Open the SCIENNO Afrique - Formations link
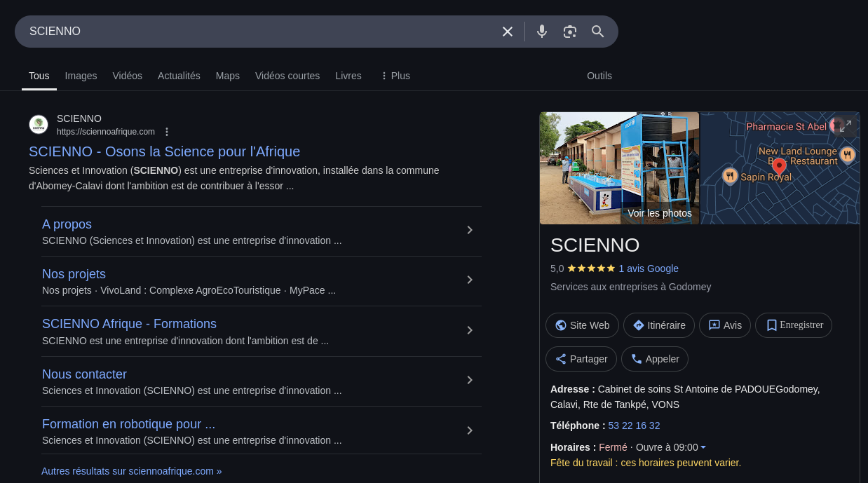The height and width of the screenshot is (483, 868). [129, 324]
